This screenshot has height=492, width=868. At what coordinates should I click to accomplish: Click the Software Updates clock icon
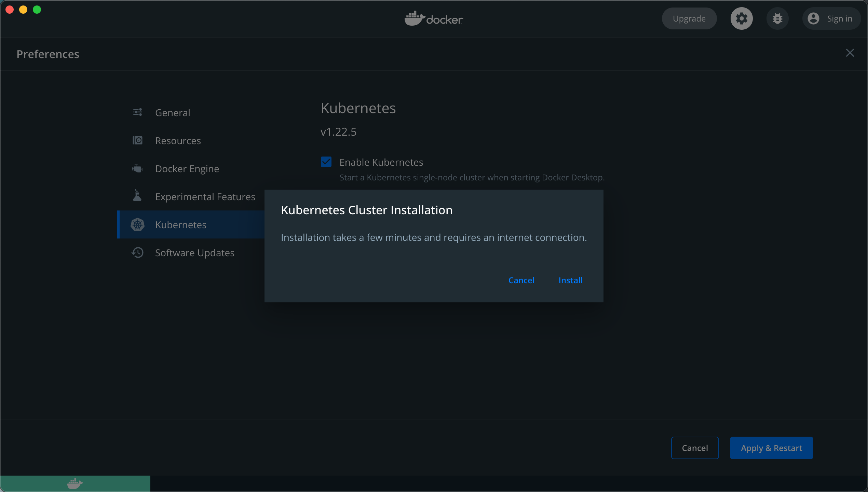coord(137,252)
